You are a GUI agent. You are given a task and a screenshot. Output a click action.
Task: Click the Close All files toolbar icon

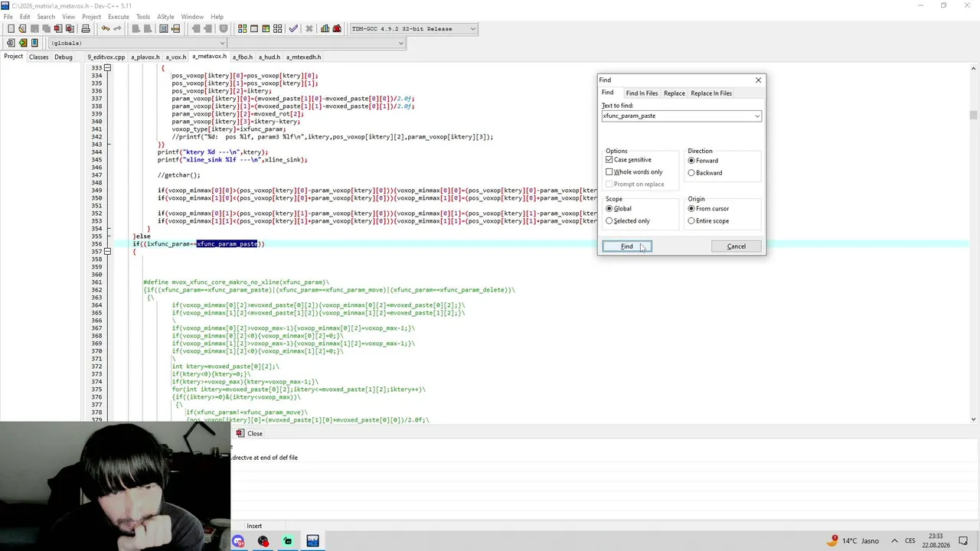pyautogui.click(x=70, y=28)
